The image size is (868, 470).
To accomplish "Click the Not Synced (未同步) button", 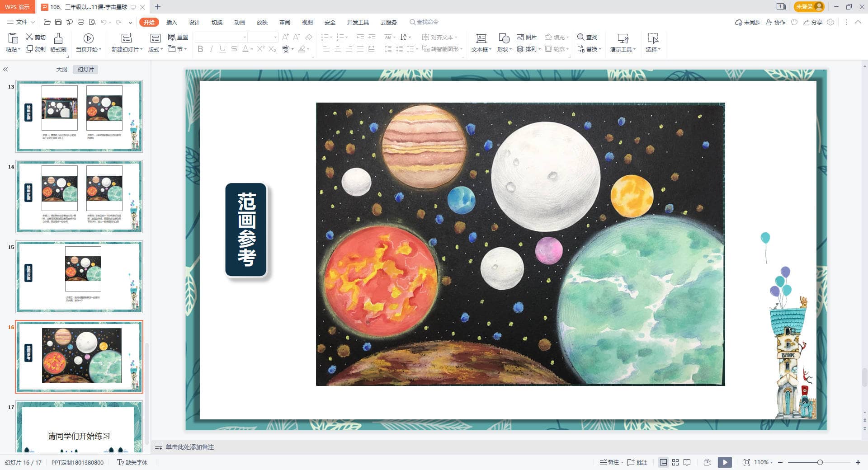I will point(748,22).
